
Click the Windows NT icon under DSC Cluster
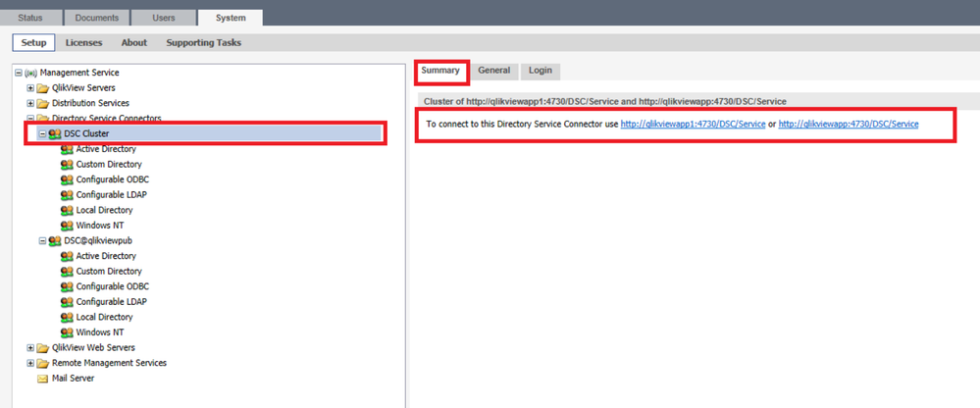click(67, 225)
